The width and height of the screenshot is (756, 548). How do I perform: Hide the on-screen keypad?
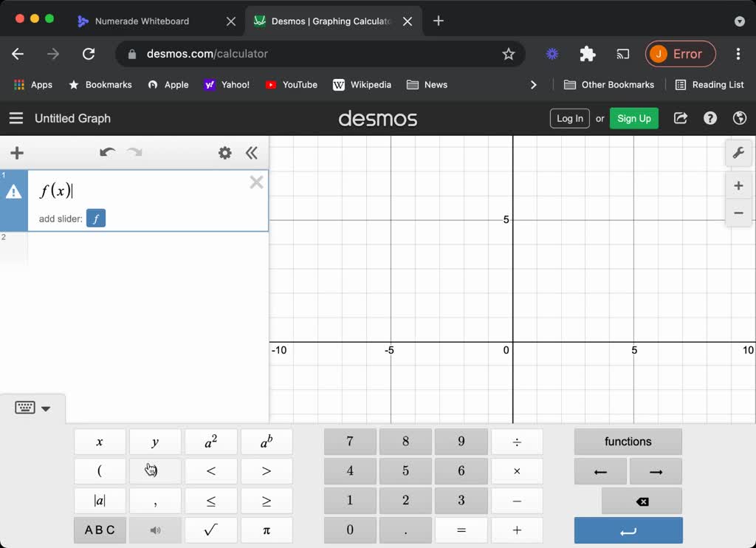click(32, 408)
